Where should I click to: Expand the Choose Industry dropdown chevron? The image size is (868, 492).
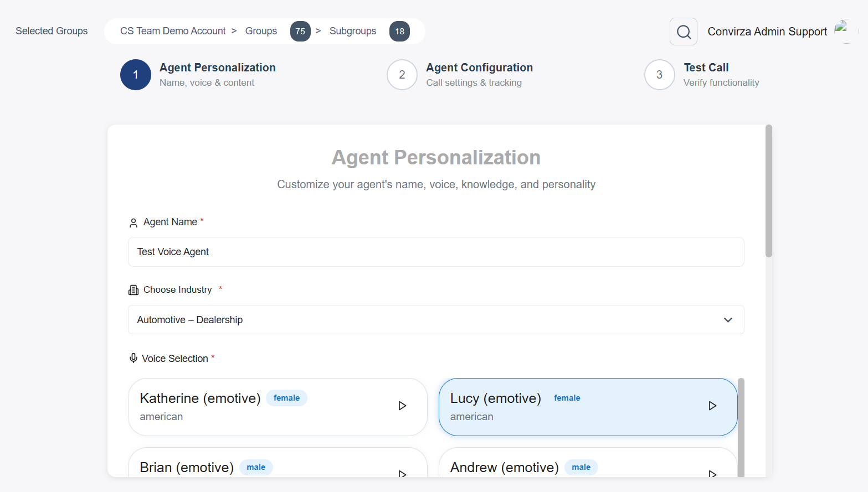click(x=728, y=320)
